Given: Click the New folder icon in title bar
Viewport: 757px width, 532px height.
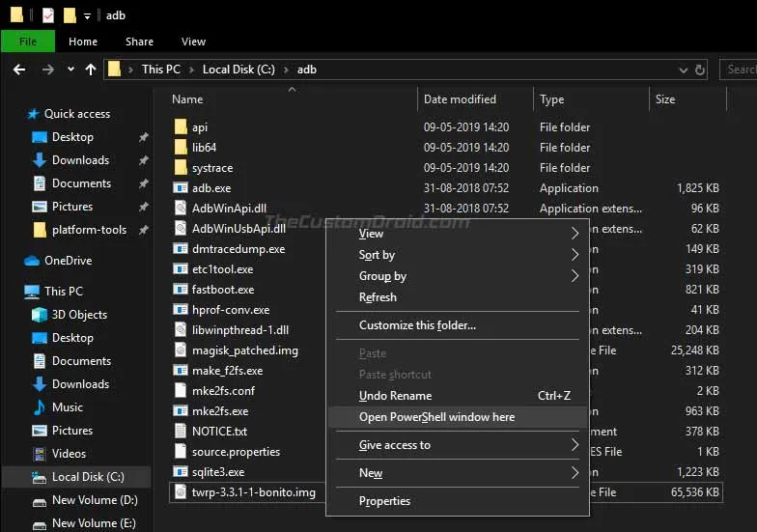Looking at the screenshot, I should pyautogui.click(x=70, y=15).
